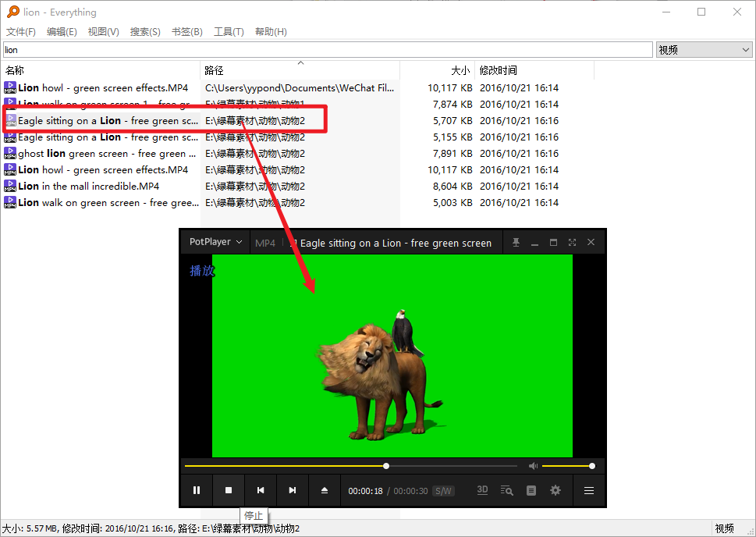Click the stop playback button

229,490
